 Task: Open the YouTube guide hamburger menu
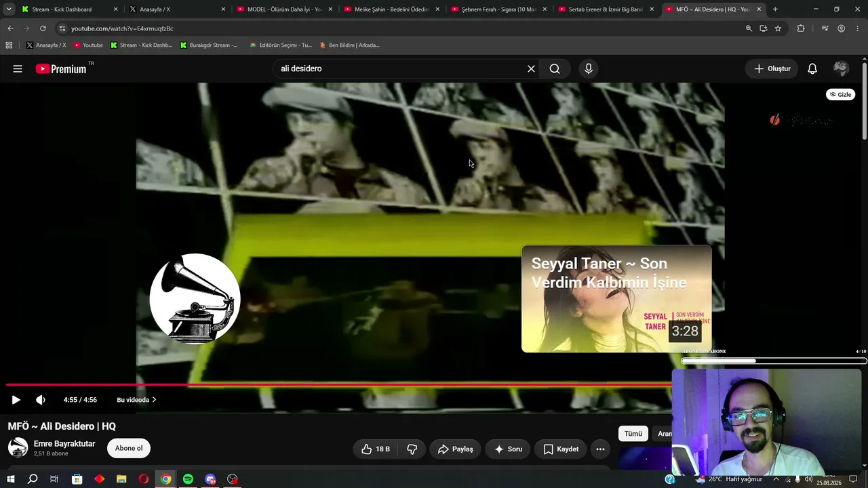pos(18,68)
